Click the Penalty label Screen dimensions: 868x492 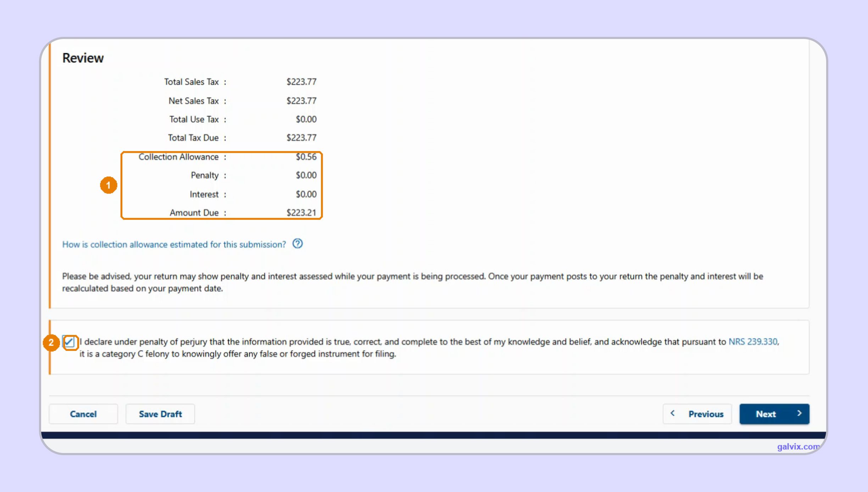click(x=205, y=175)
